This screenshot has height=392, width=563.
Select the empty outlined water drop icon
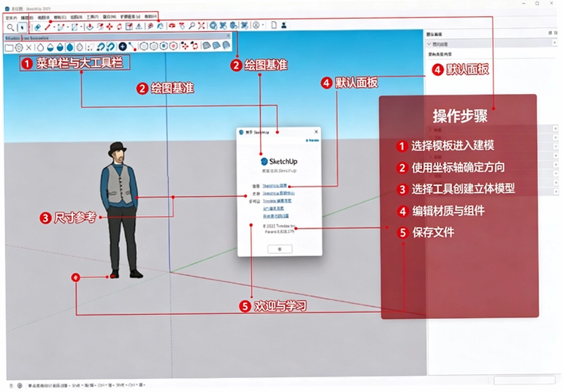[40, 48]
